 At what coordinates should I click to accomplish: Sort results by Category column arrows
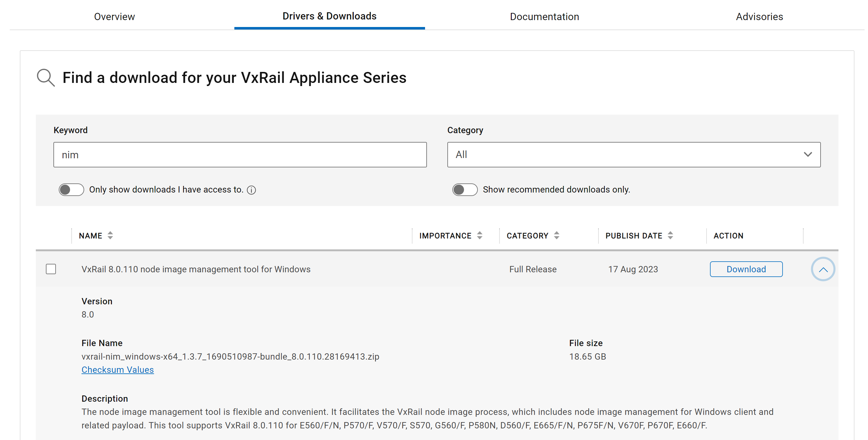[x=556, y=236]
